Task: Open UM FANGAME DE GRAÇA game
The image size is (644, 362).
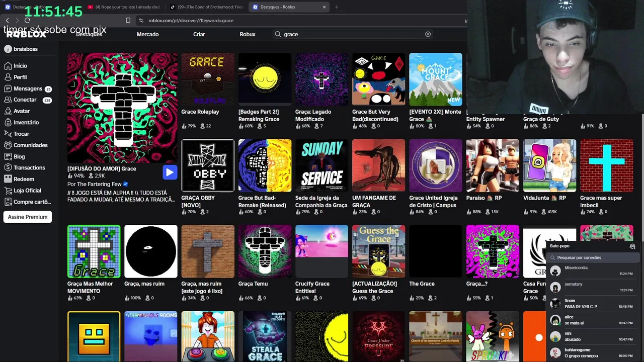Action: [x=379, y=165]
